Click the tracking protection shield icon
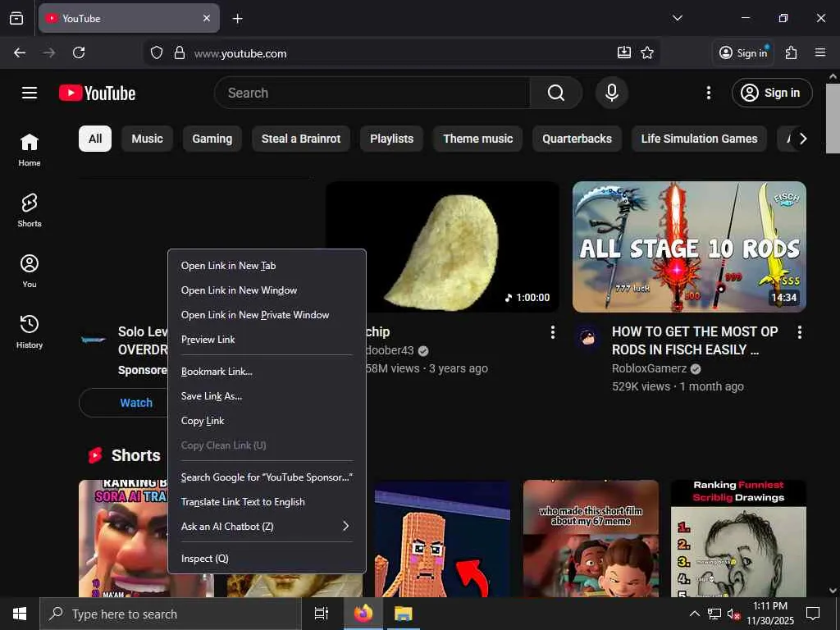 coord(157,52)
